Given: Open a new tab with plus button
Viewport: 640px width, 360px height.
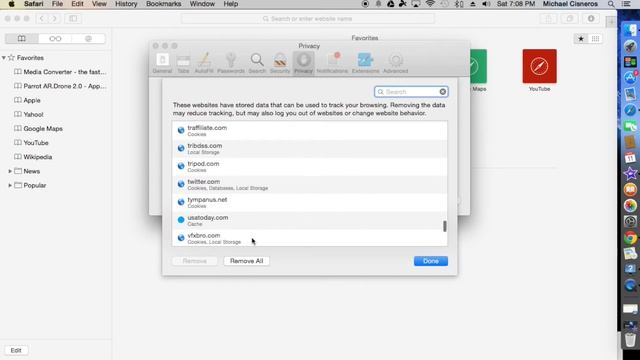Looking at the screenshot, I should [x=611, y=22].
